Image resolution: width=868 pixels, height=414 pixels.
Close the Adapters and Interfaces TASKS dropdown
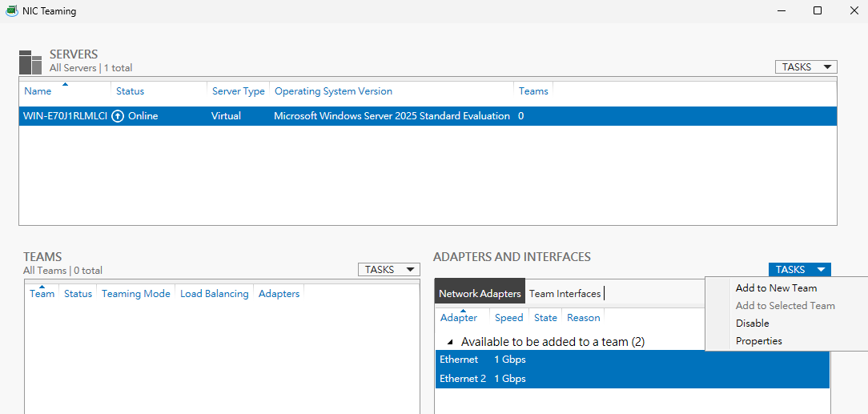point(799,270)
